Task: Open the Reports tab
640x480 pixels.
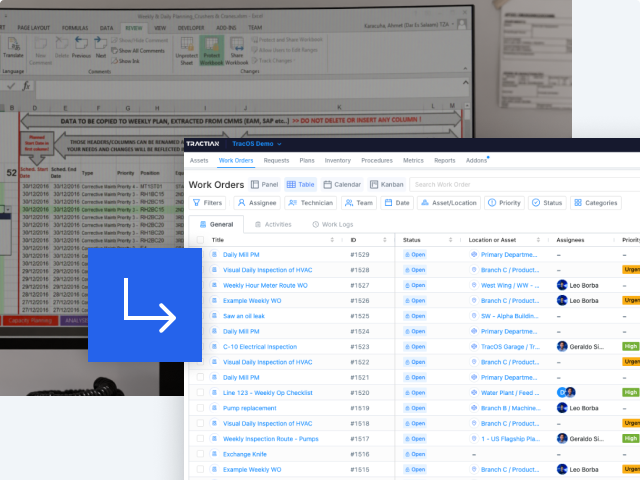Action: tap(444, 160)
